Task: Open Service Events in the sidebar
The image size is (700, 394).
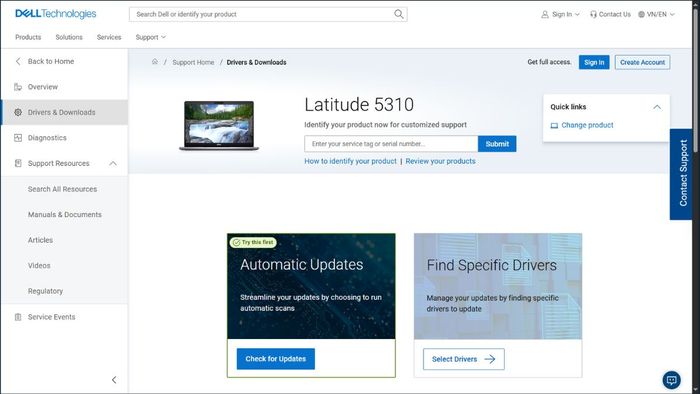Action: 64,317
